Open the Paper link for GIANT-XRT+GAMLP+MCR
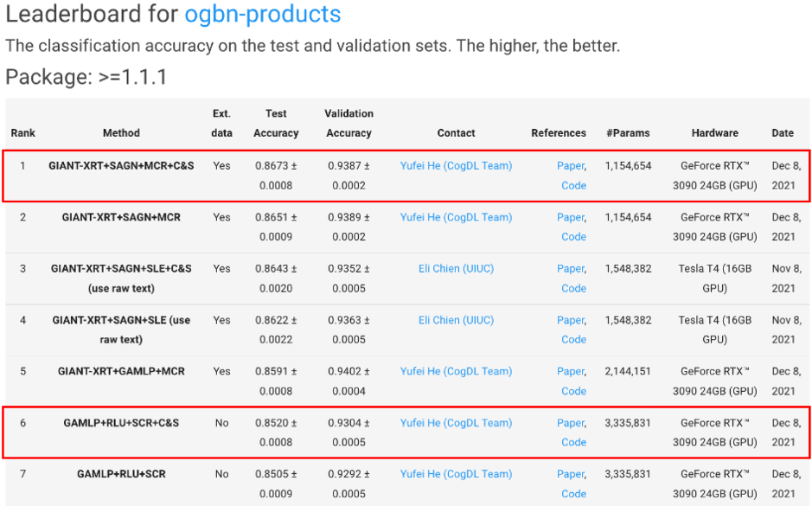The height and width of the screenshot is (506, 812). (570, 371)
